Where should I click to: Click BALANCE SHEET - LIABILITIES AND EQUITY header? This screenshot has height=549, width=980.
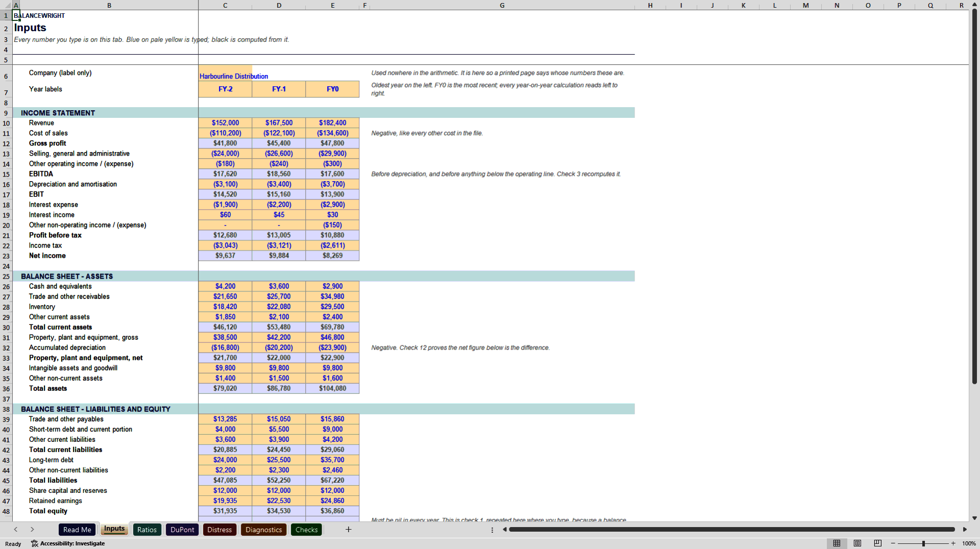[95, 409]
